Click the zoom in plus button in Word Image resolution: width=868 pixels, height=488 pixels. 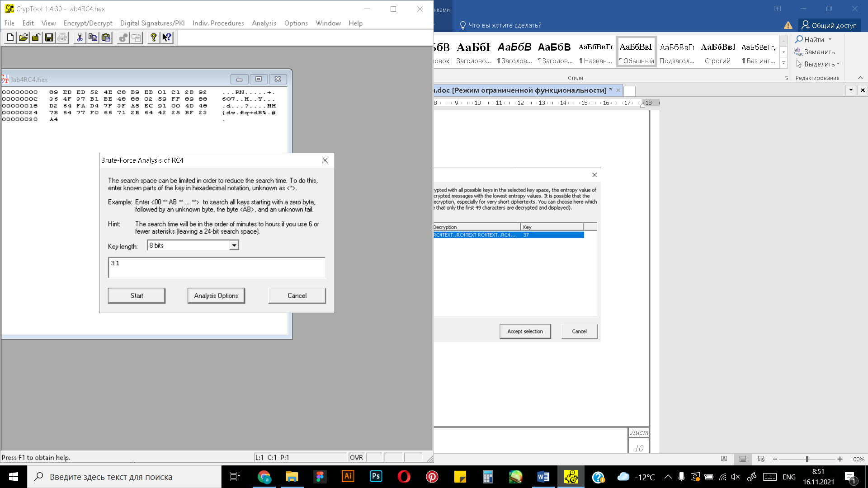840,459
